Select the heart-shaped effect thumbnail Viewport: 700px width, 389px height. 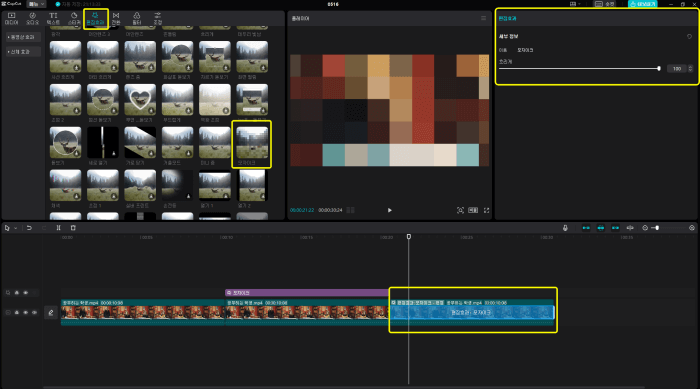tap(140, 100)
